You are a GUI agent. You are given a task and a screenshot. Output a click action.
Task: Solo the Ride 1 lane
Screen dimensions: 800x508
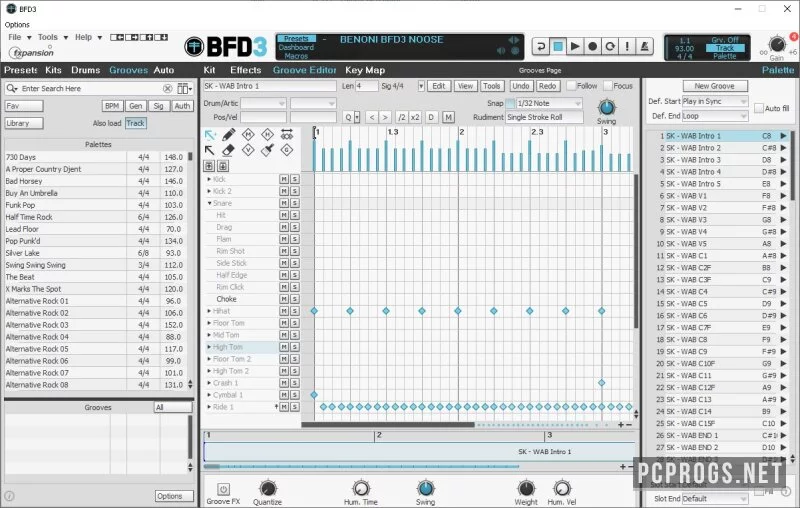[294, 407]
